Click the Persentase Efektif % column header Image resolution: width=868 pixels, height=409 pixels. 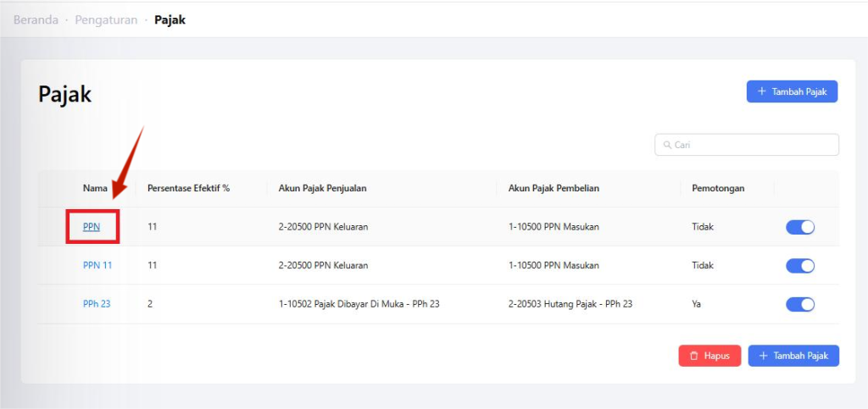(x=188, y=188)
